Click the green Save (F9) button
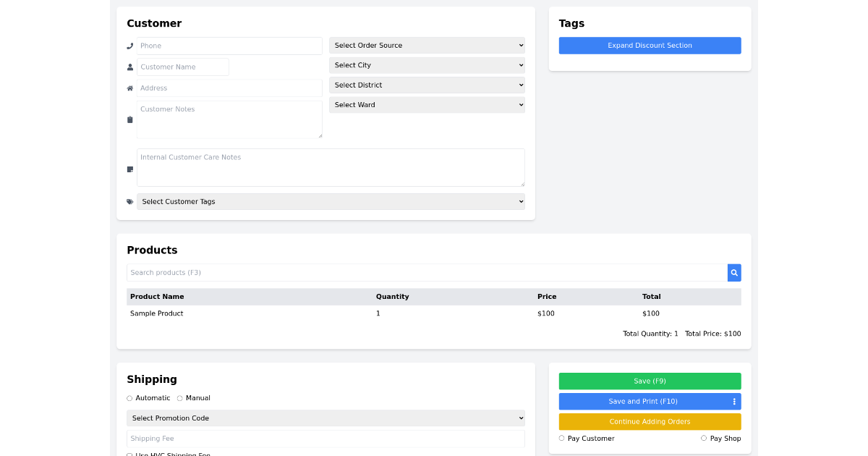Image resolution: width=868 pixels, height=456 pixels. (650, 381)
